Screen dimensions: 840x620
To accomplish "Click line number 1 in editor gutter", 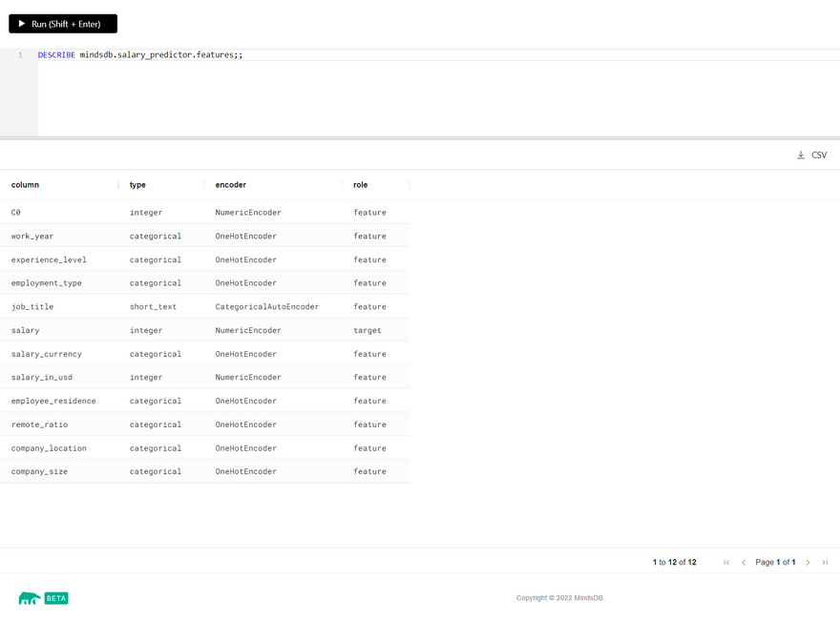I will click(x=20, y=55).
